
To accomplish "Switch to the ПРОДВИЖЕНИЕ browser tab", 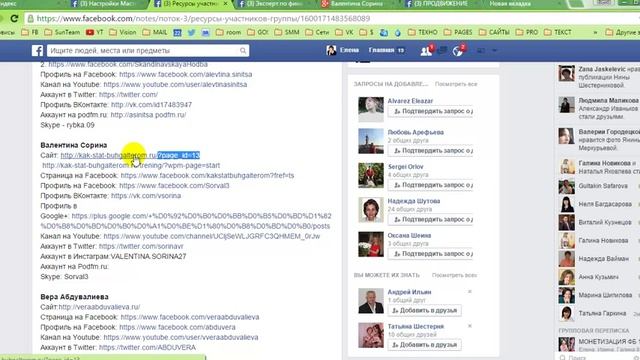I will pos(441,4).
